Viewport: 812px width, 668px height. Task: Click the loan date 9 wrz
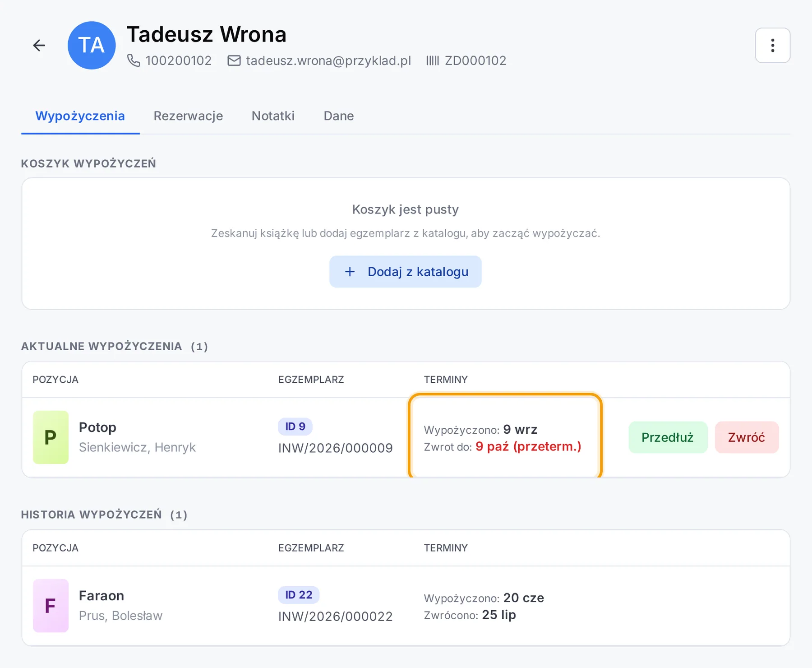coord(520,429)
